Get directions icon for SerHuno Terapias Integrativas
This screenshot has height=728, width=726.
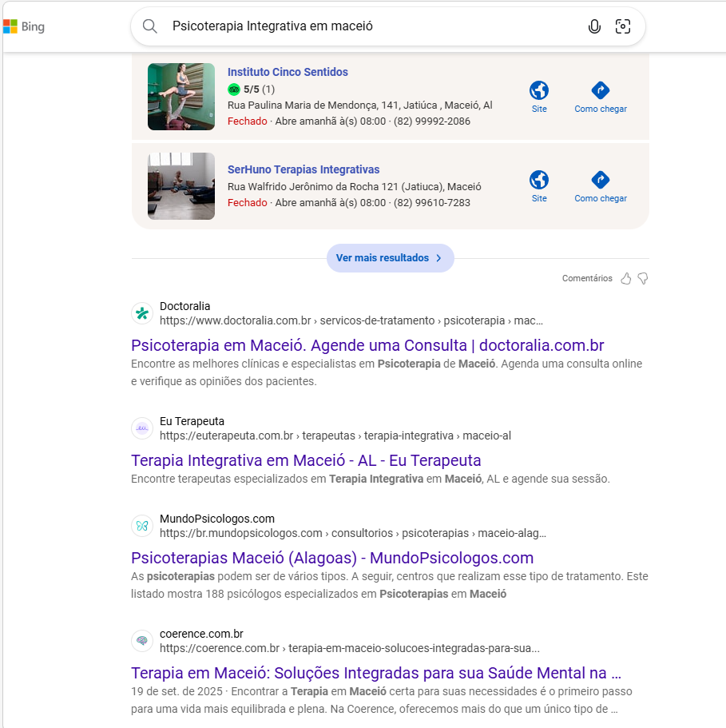pyautogui.click(x=601, y=180)
